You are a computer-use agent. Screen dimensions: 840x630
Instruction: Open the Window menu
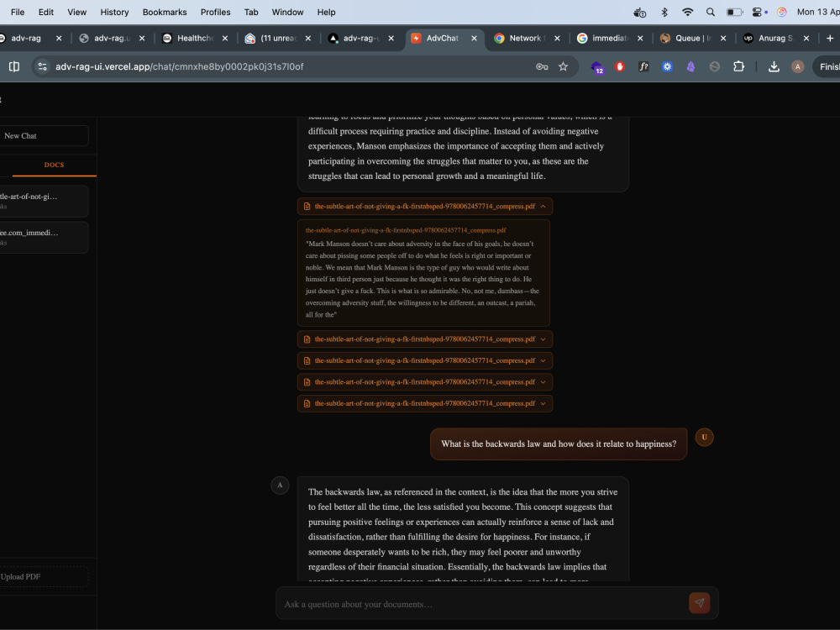click(x=287, y=12)
